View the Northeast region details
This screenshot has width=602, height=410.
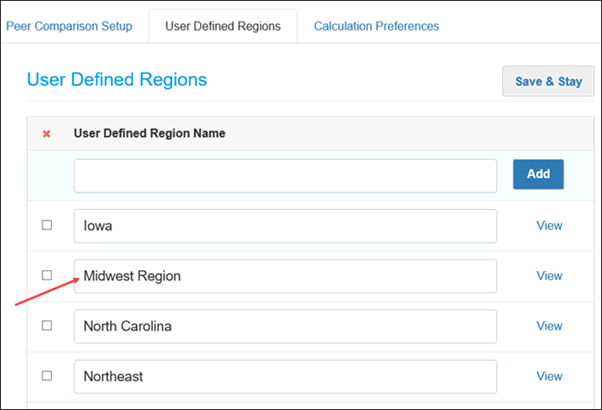coord(549,376)
